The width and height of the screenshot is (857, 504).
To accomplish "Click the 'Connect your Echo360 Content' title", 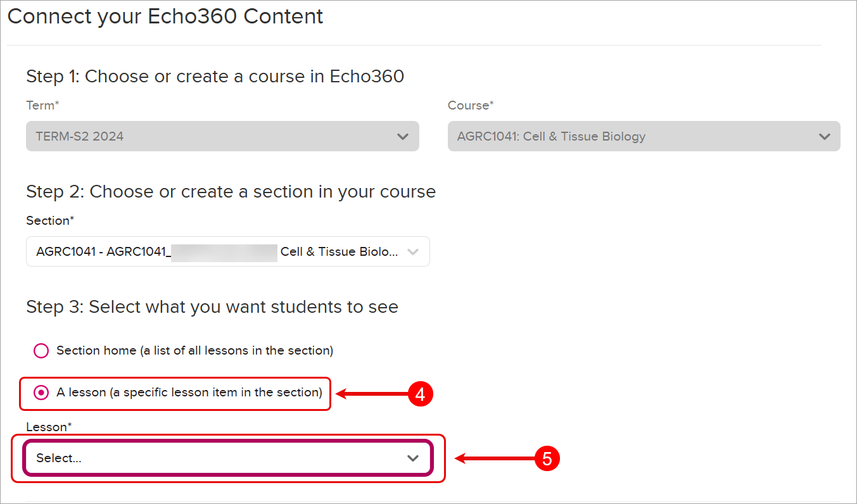I will point(165,16).
